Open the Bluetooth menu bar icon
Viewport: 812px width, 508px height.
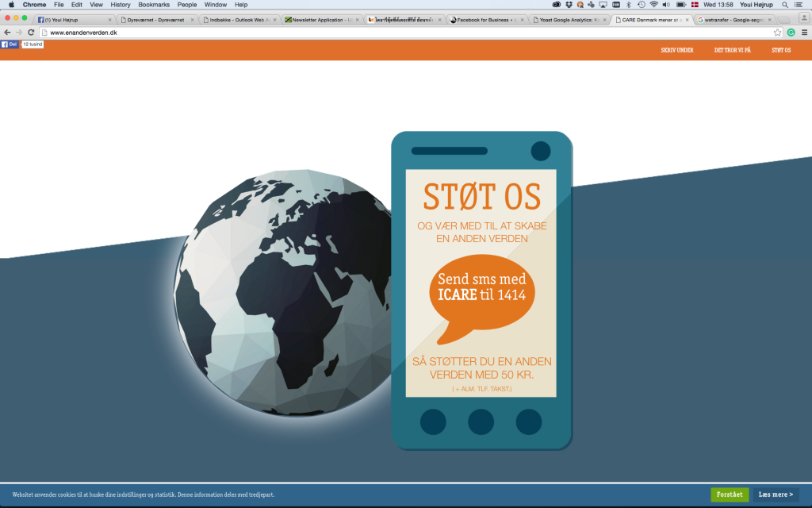628,5
